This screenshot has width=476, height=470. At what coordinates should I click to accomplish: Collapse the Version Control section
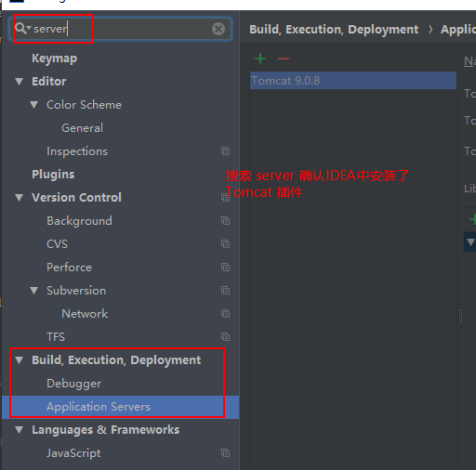(20, 198)
